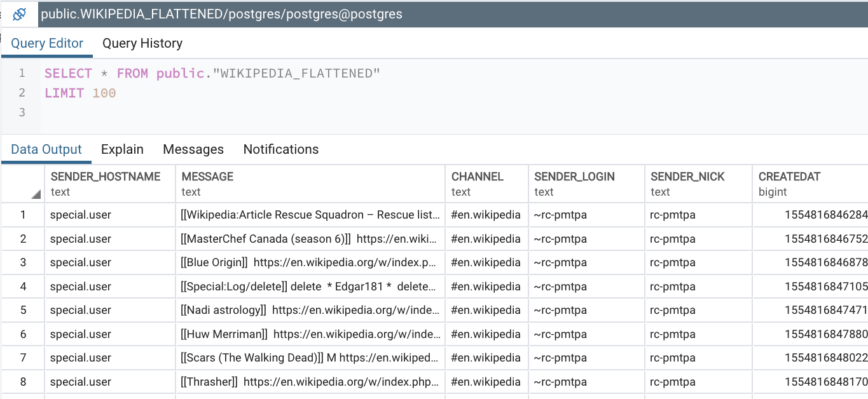Place cursor on LIMIT 100 line
868x399 pixels.
[80, 93]
